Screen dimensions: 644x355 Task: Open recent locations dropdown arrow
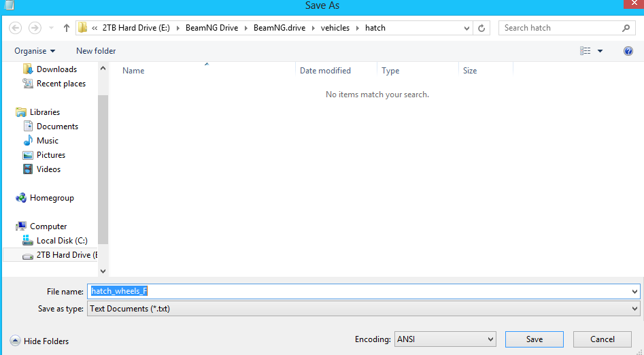tap(51, 28)
